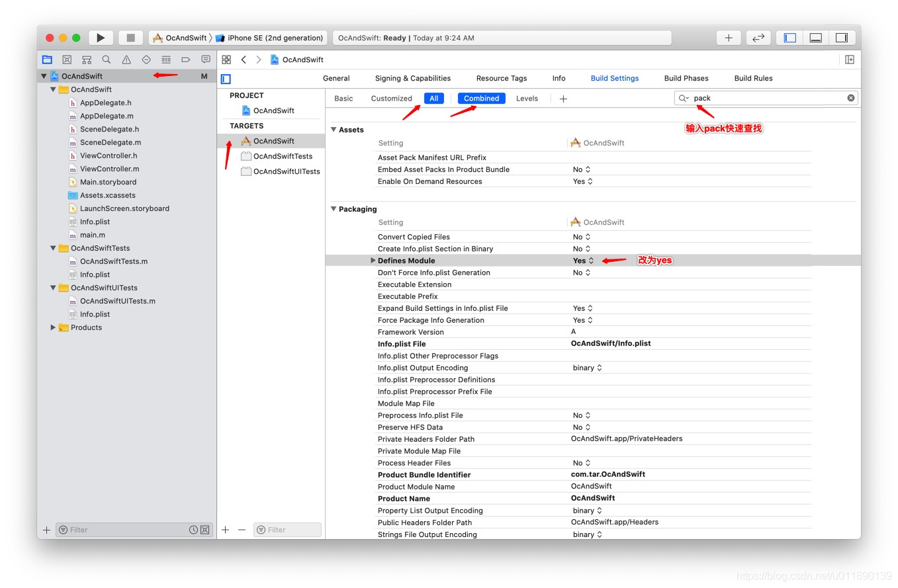Collapse the OcAndSwiftUITests group
This screenshot has height=588, width=898.
(54, 288)
